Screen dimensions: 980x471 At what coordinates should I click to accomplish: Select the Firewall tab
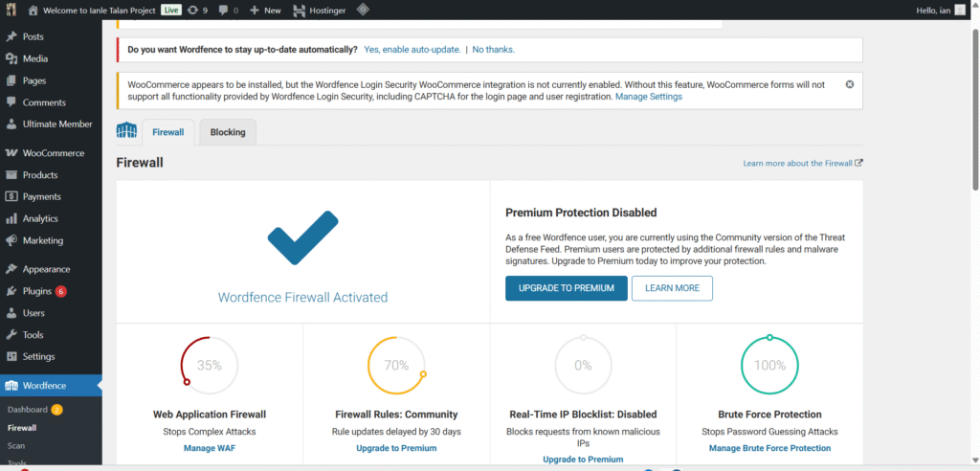pyautogui.click(x=167, y=132)
